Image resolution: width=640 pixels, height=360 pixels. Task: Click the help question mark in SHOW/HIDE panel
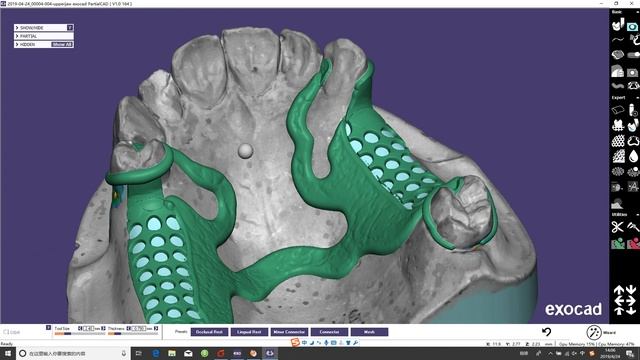click(x=70, y=27)
